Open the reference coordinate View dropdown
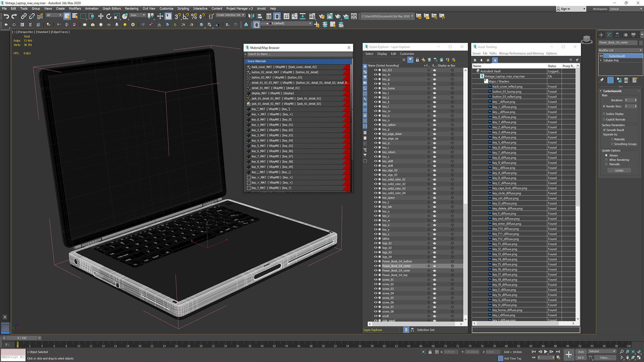The image size is (644, 362). (138, 15)
